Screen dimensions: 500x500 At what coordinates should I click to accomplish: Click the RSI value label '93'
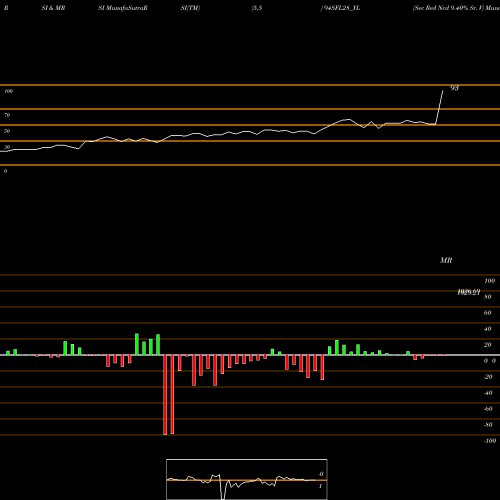pos(455,88)
